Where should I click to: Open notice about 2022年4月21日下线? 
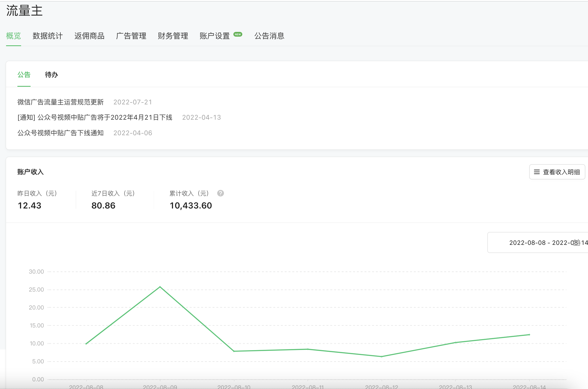click(95, 117)
